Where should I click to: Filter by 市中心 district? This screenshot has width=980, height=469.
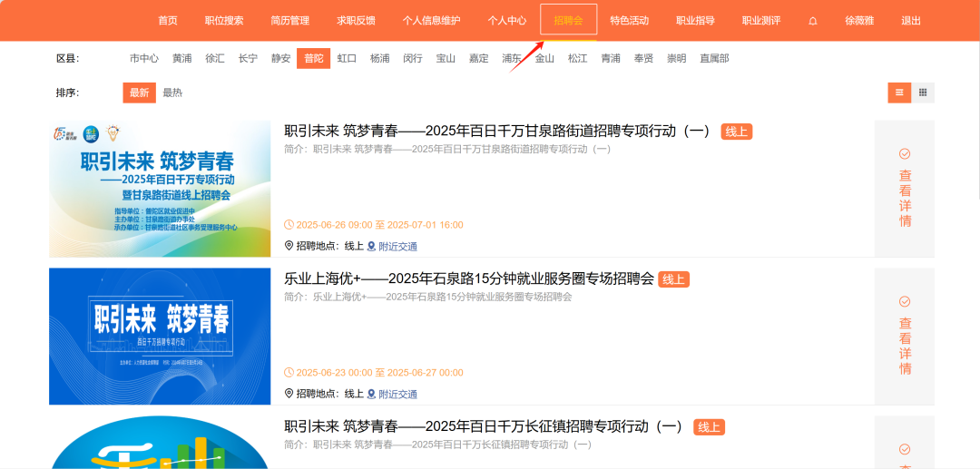coord(143,58)
